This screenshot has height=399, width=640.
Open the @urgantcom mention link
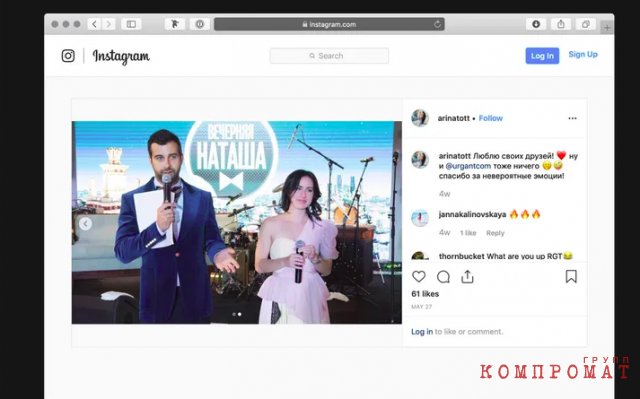[x=468, y=166]
